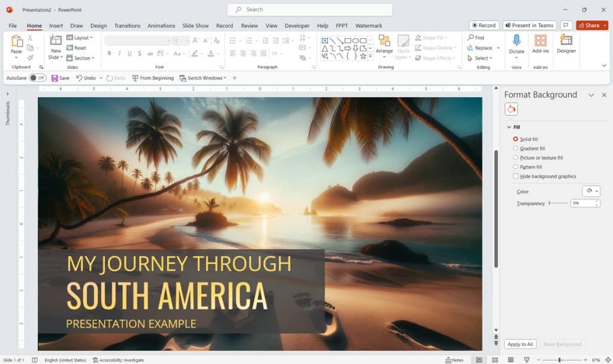Click the Present in Teams button
The width and height of the screenshot is (613, 364).
[530, 25]
